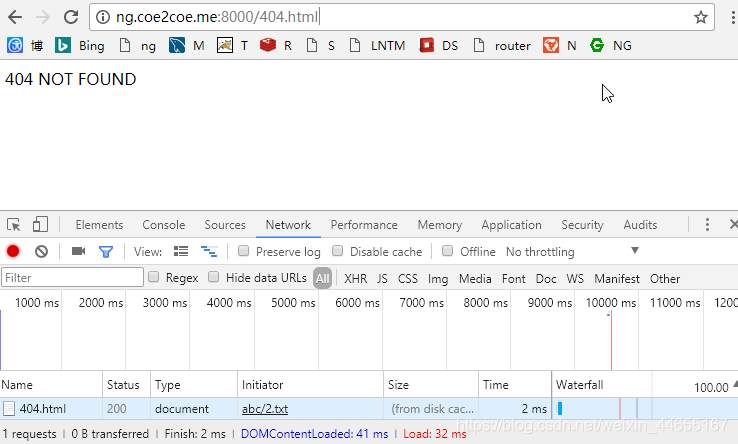
Task: Filter requests by Img
Action: point(438,279)
